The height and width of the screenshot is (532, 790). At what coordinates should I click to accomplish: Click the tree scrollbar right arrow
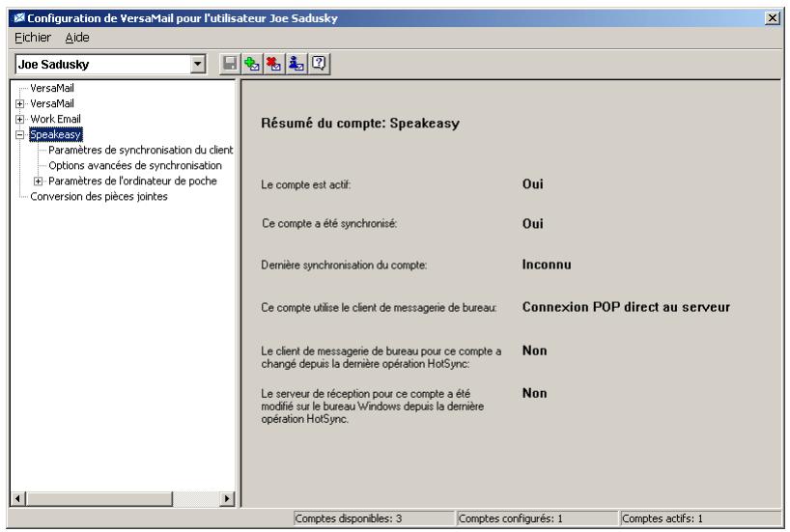(x=227, y=499)
